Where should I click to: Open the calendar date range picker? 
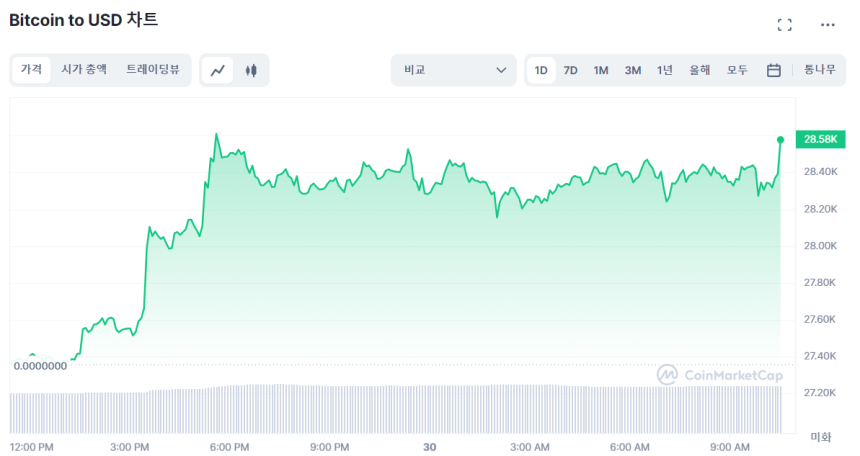click(x=773, y=70)
